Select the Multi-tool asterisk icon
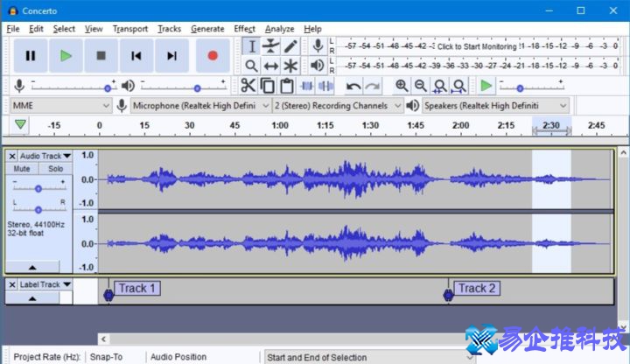This screenshot has width=630, height=364. (x=290, y=66)
